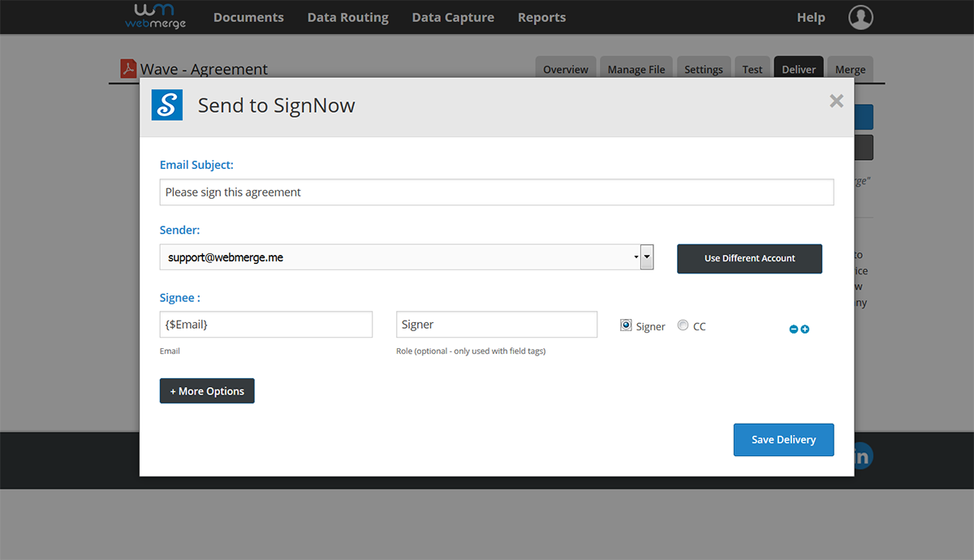Viewport: 974px width, 560px height.
Task: Click the Signee Email input field
Action: (266, 325)
